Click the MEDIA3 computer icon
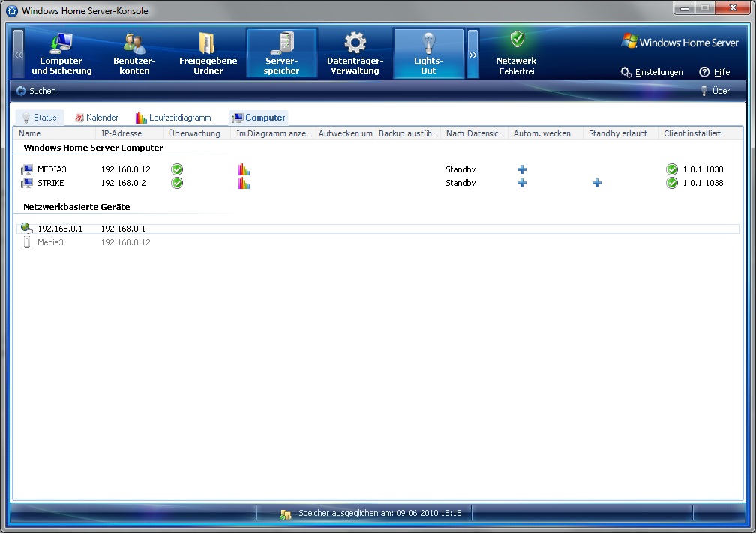756x537 pixels. (x=27, y=169)
